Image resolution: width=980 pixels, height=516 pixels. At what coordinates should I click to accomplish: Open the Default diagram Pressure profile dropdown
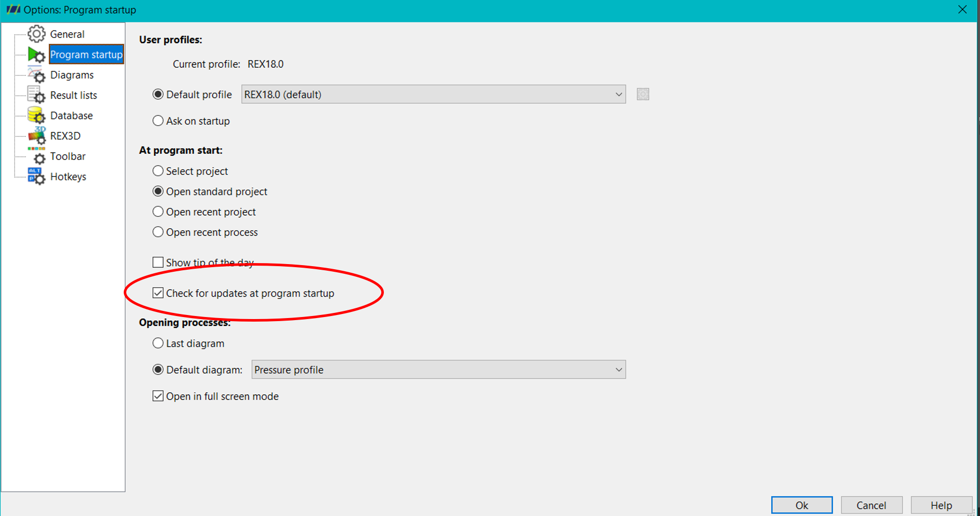438,370
